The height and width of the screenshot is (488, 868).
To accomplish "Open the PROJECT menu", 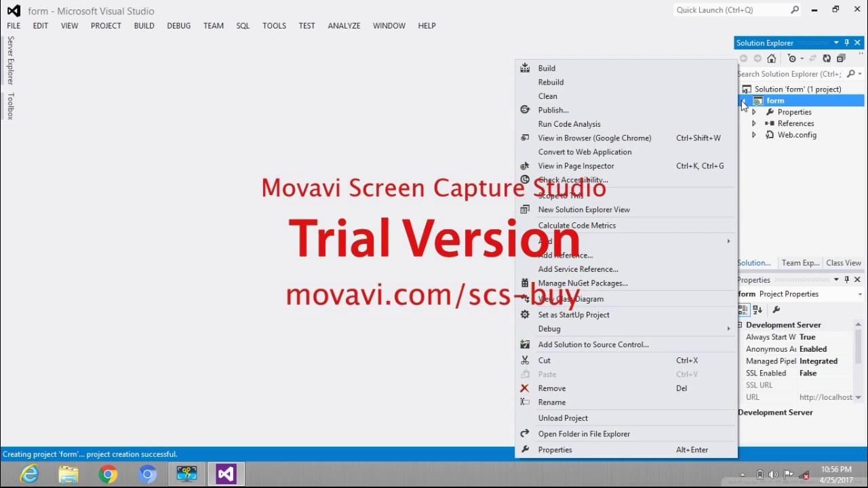I will click(106, 26).
